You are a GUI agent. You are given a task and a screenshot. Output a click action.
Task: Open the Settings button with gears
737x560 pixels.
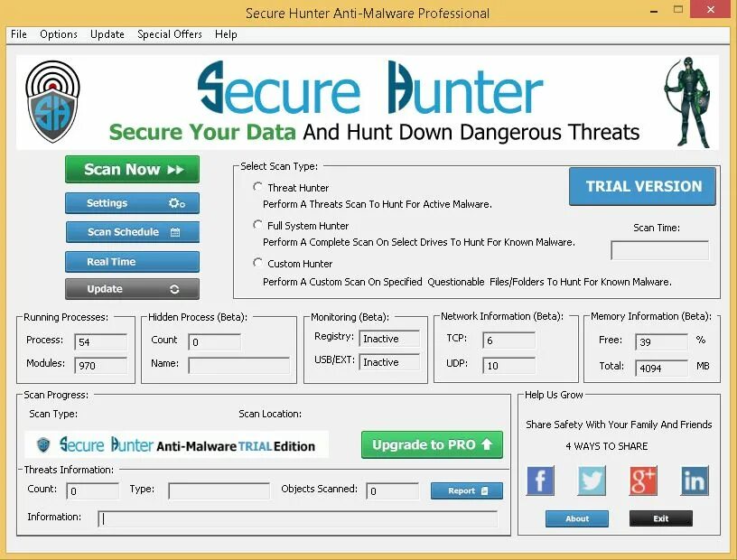132,203
